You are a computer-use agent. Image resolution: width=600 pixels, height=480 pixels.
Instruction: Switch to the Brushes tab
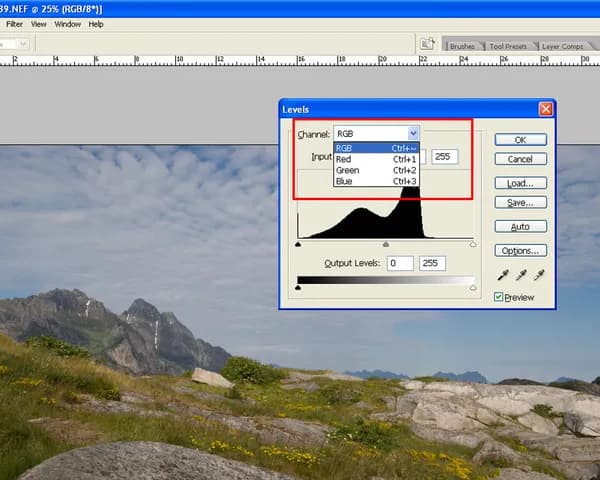pos(462,46)
